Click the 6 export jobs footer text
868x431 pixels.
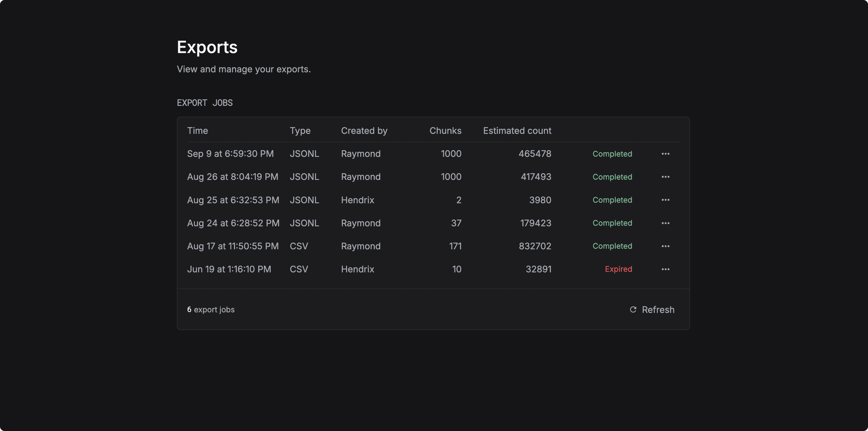coord(211,310)
